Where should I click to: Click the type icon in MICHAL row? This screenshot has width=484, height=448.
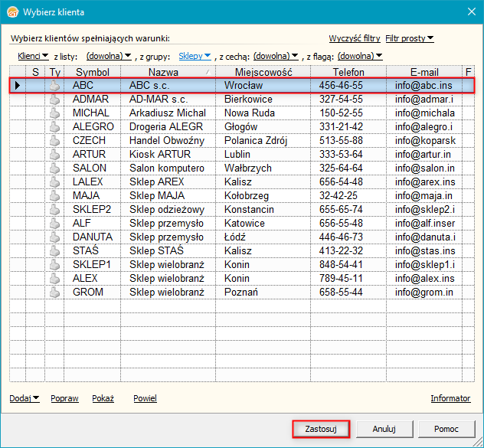[54, 113]
